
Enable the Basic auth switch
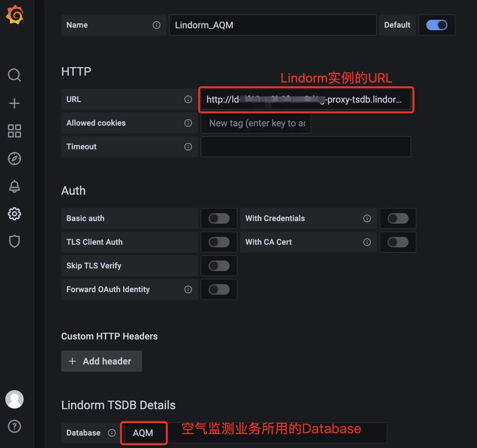(219, 218)
